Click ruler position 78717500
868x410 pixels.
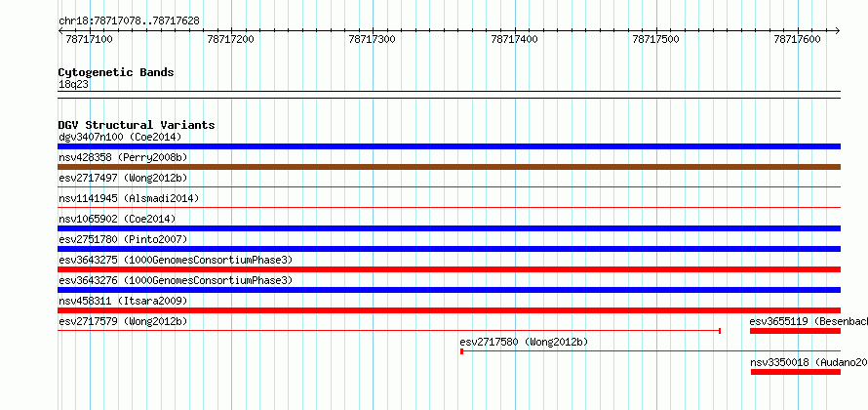(656, 39)
